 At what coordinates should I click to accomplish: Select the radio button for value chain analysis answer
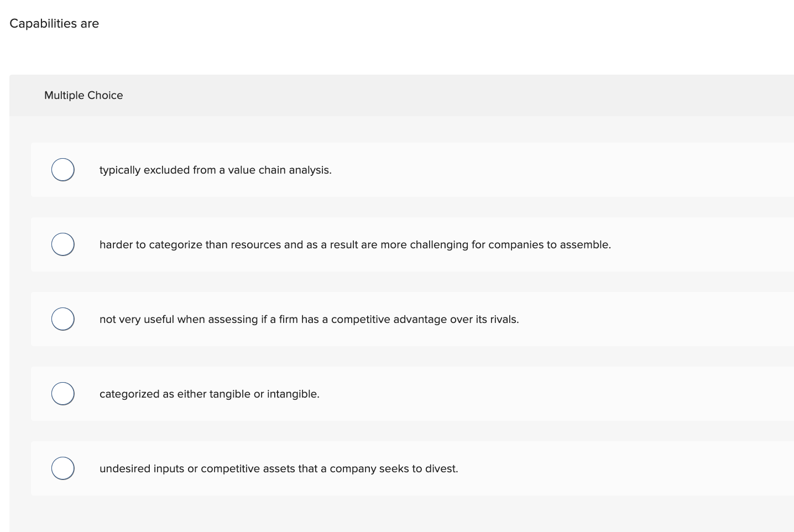(62, 169)
